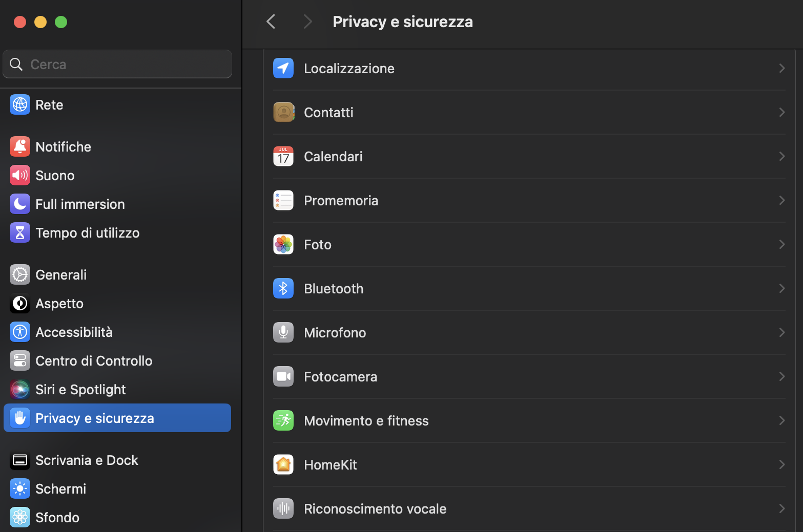Select the Movimento e fitness runner icon
803x532 pixels.
[x=283, y=420]
